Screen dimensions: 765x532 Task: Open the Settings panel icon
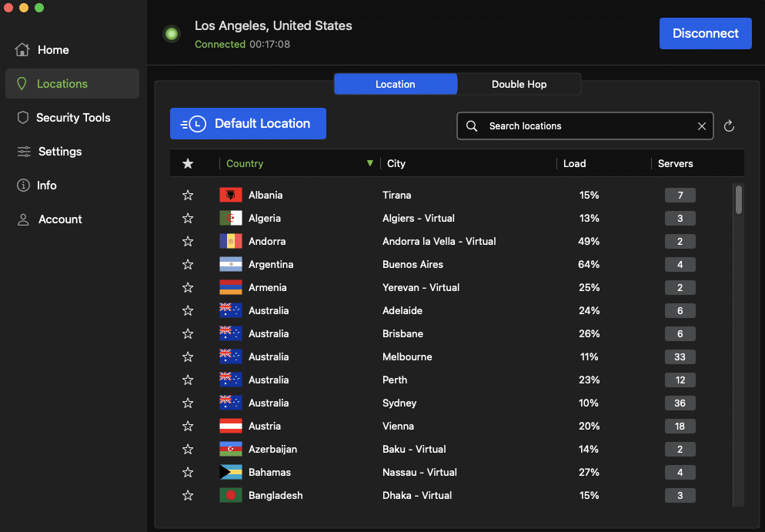click(x=23, y=151)
